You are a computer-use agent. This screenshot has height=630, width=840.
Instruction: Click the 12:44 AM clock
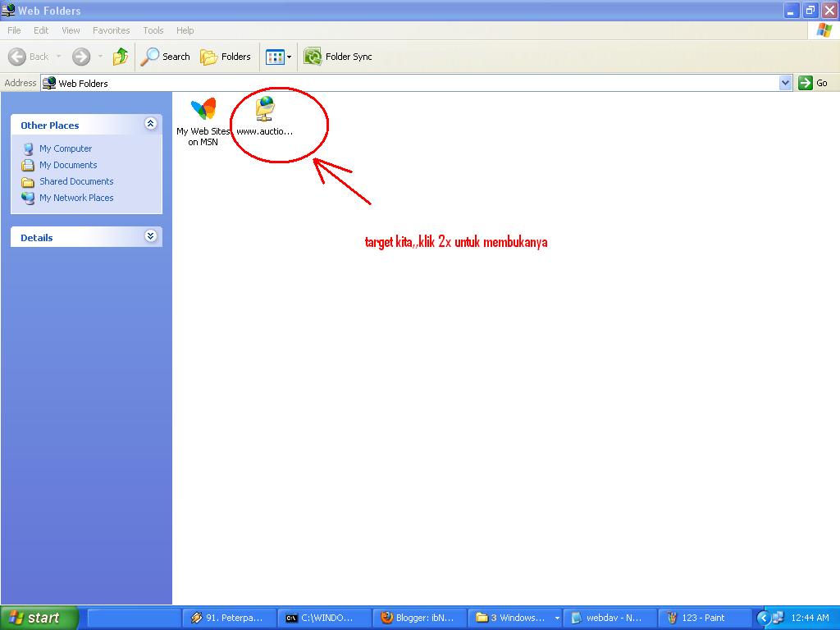pyautogui.click(x=810, y=618)
